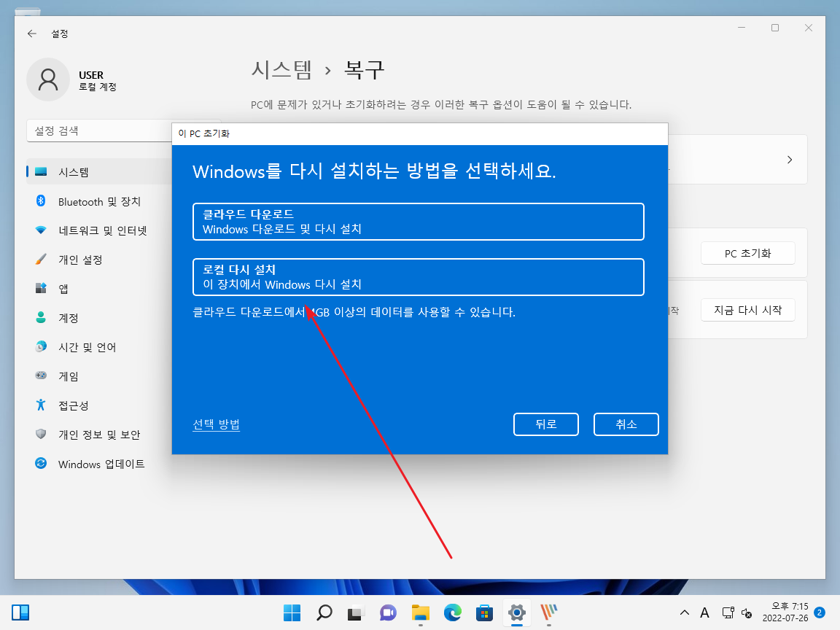The width and height of the screenshot is (840, 630).
Task: Open File Explorer from the taskbar
Action: pyautogui.click(x=421, y=612)
